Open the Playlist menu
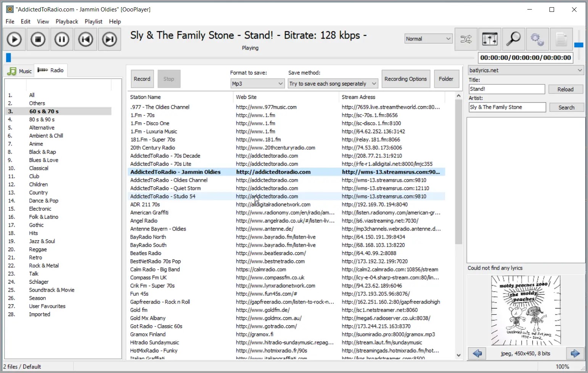 93,21
